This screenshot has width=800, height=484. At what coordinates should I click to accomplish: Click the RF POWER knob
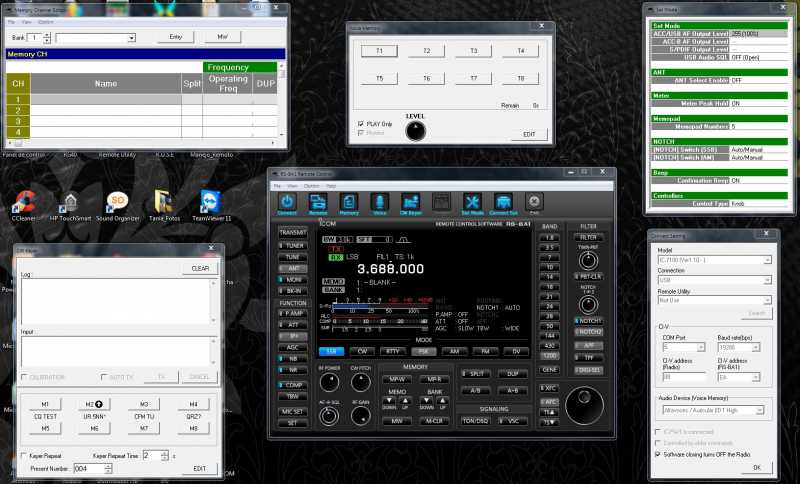(329, 382)
